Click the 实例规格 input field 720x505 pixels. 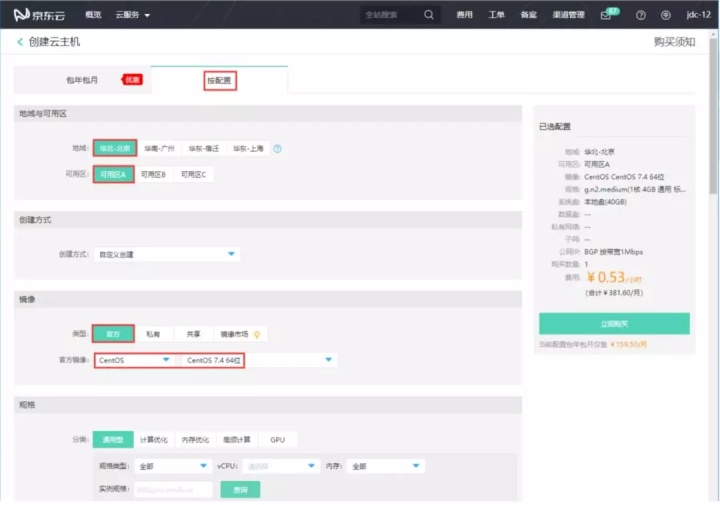(173, 489)
